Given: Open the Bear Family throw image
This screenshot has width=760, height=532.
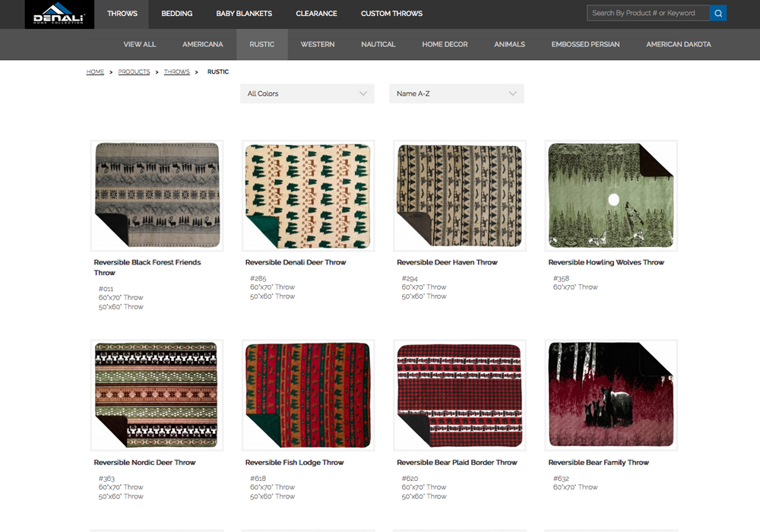Looking at the screenshot, I should 611,395.
